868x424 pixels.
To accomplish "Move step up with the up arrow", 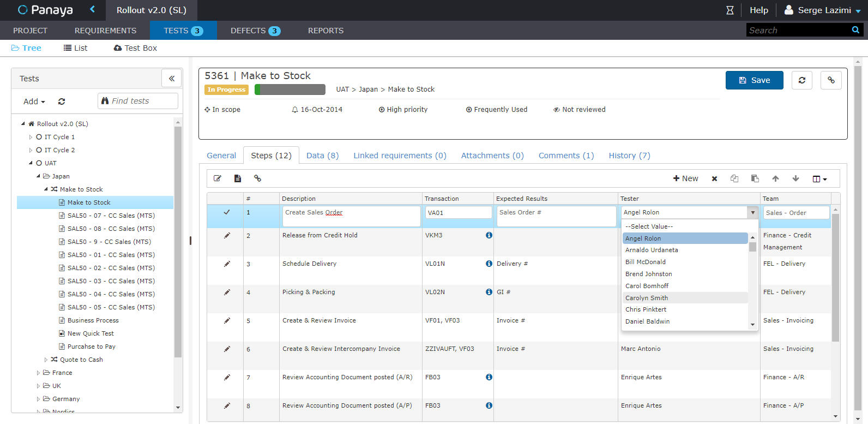I will [775, 178].
